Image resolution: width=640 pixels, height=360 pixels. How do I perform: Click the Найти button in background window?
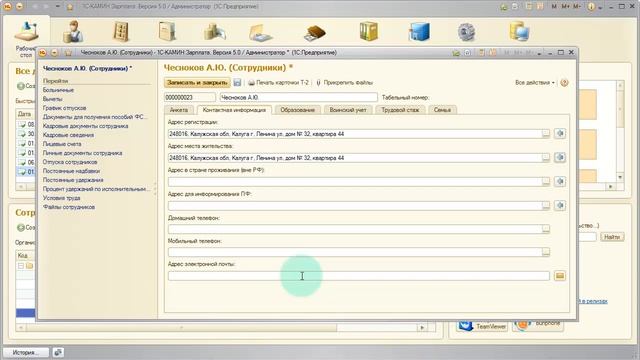click(x=612, y=237)
